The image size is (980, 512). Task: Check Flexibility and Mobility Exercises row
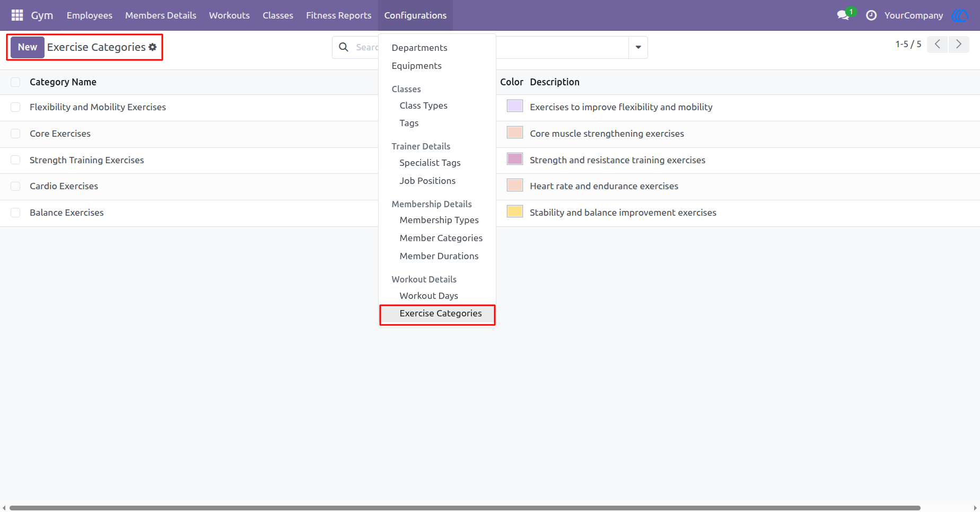[15, 107]
